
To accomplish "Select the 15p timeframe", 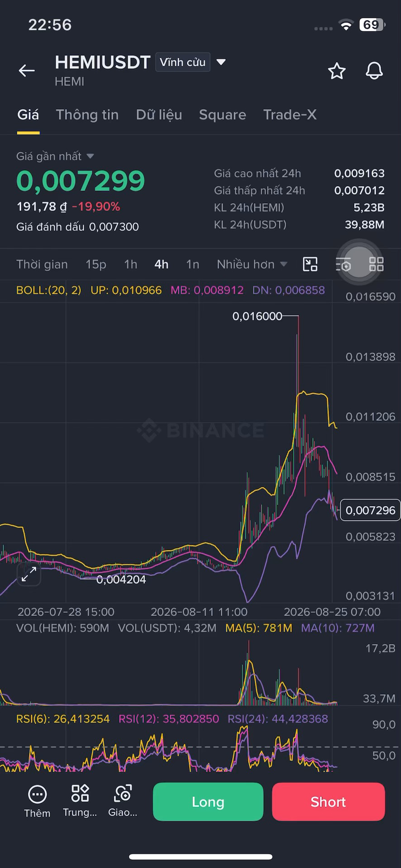I will (96, 264).
